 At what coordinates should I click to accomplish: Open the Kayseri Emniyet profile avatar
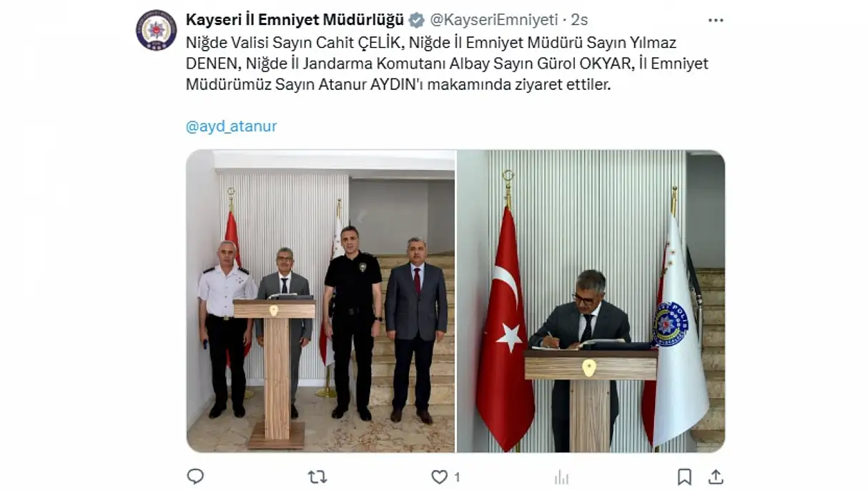coord(157,30)
